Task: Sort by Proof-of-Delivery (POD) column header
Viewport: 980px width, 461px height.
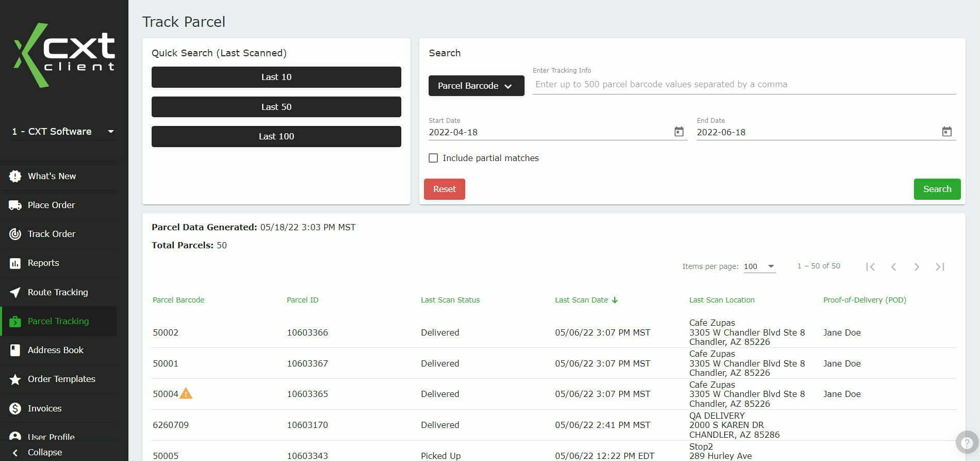Action: (x=864, y=300)
